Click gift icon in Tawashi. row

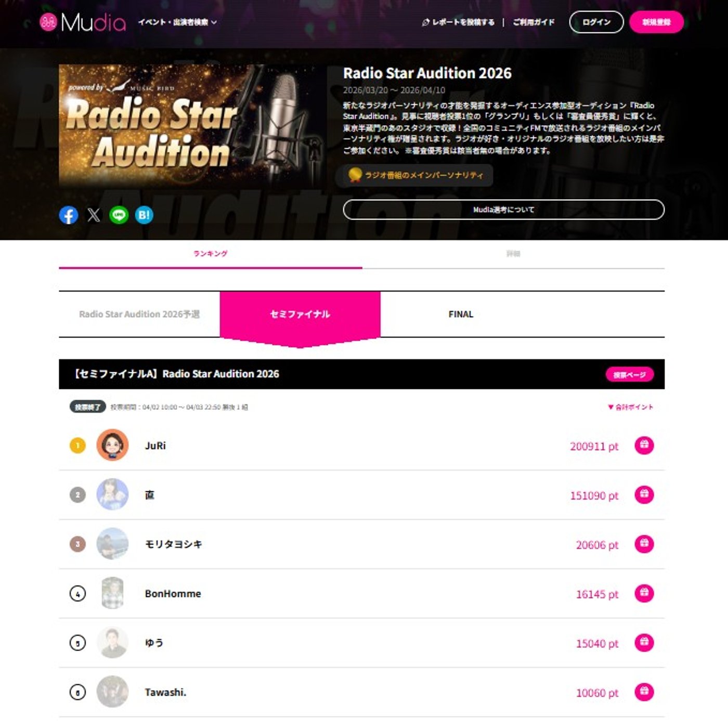644,692
